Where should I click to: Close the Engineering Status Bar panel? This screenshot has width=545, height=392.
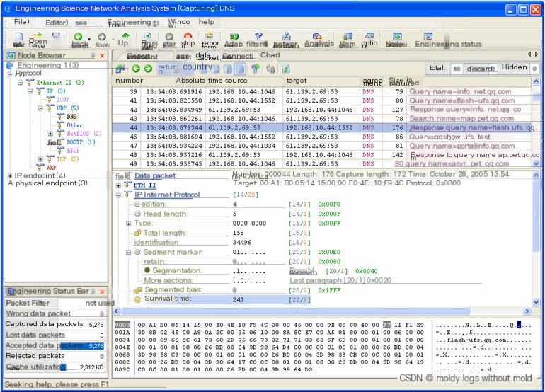pyautogui.click(x=102, y=292)
